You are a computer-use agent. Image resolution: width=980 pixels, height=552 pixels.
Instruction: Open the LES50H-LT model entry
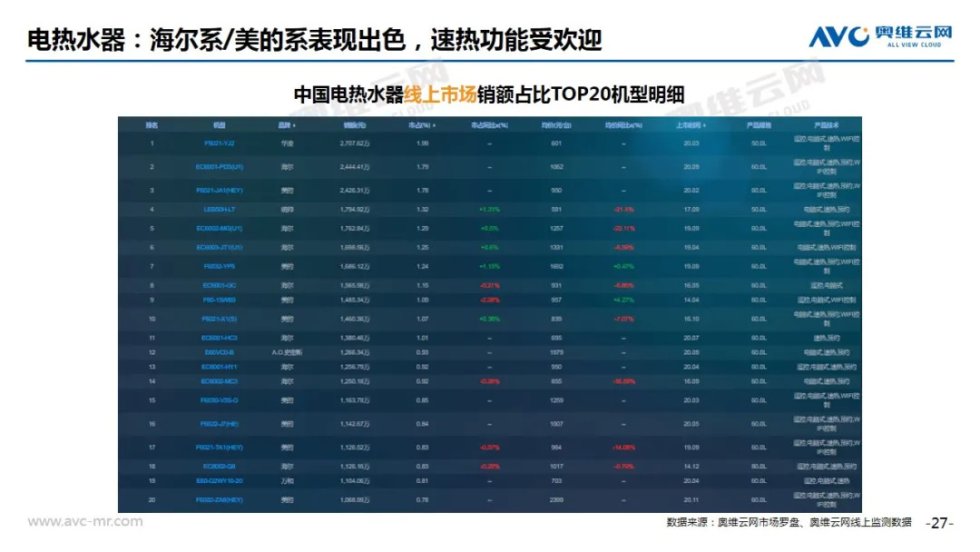tap(220, 210)
